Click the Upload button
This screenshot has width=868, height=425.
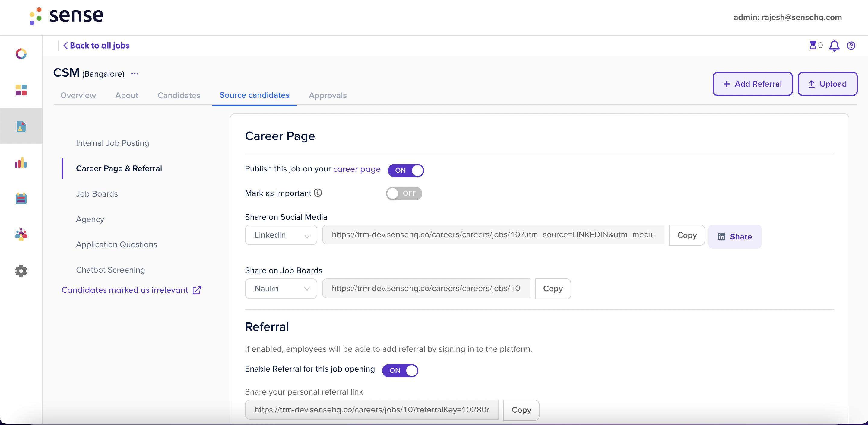827,84
